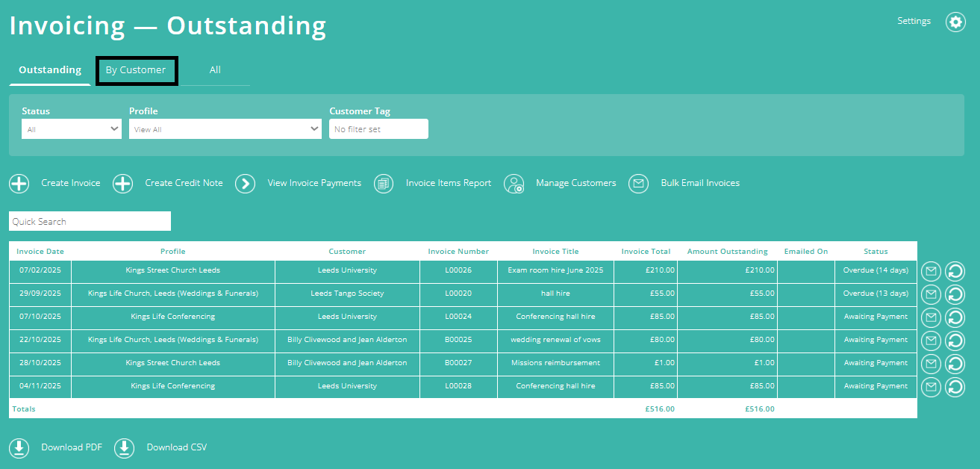Switch to the All tab
Viewport: 980px width, 469px height.
click(x=215, y=69)
